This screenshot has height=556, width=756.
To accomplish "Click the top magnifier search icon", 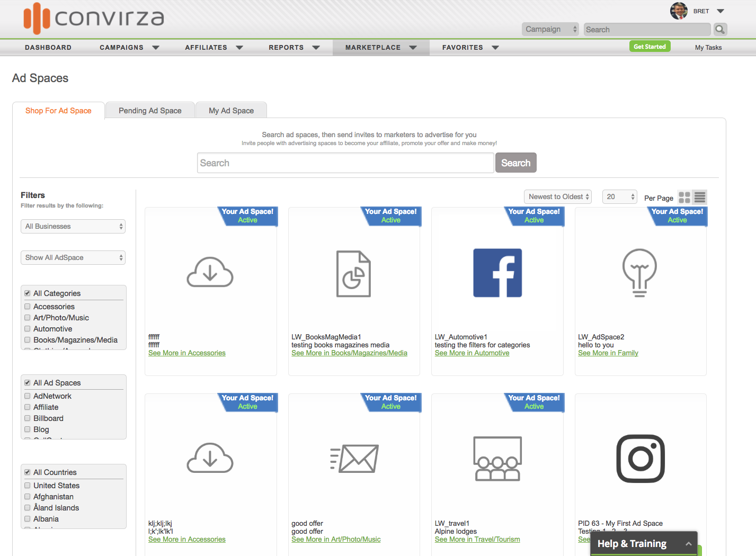I will [x=720, y=29].
